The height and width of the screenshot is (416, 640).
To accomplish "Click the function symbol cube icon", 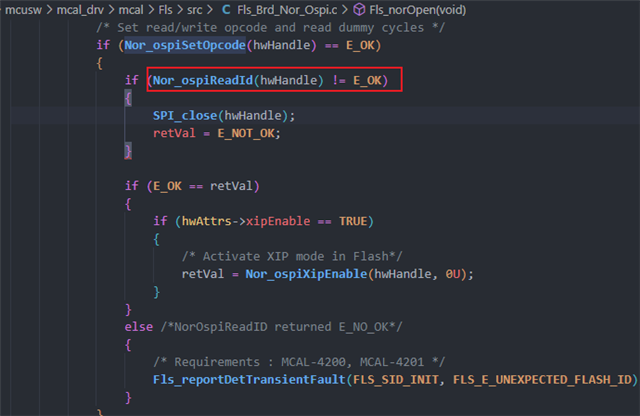I will tap(359, 10).
